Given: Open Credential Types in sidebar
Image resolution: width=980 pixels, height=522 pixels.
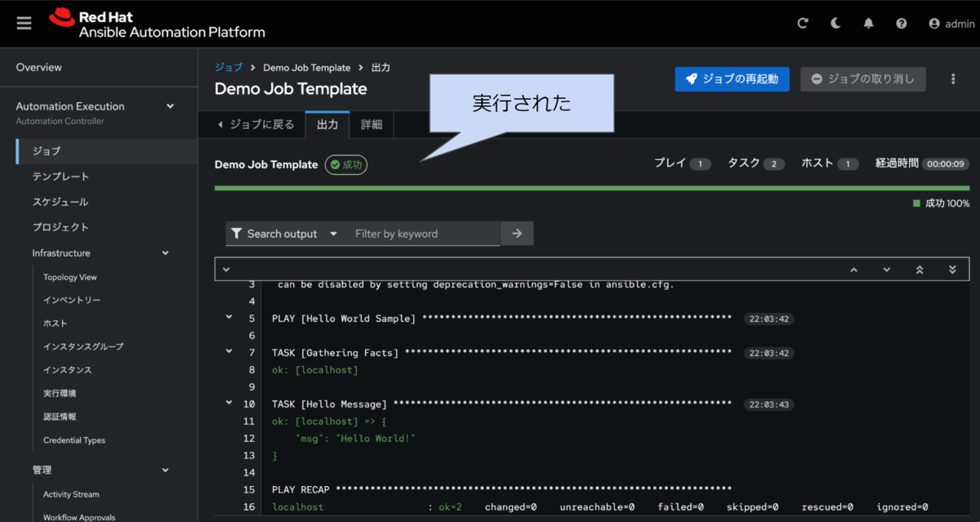Looking at the screenshot, I should tap(74, 440).
